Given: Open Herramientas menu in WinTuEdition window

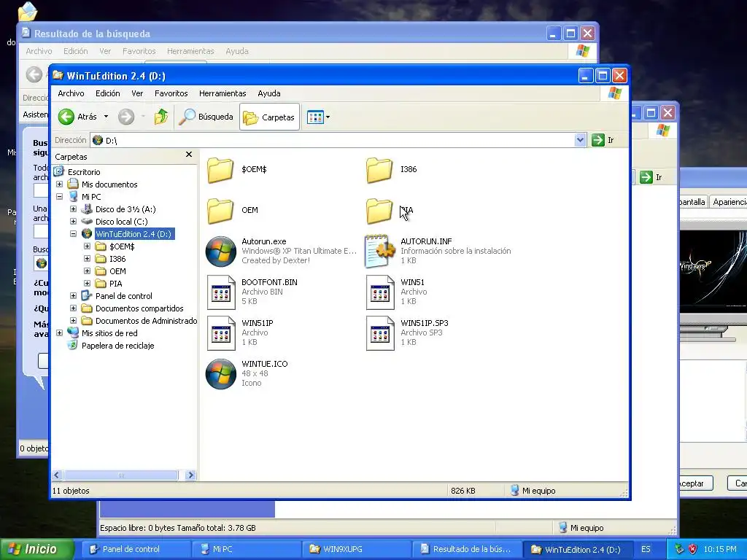Looking at the screenshot, I should coord(222,93).
